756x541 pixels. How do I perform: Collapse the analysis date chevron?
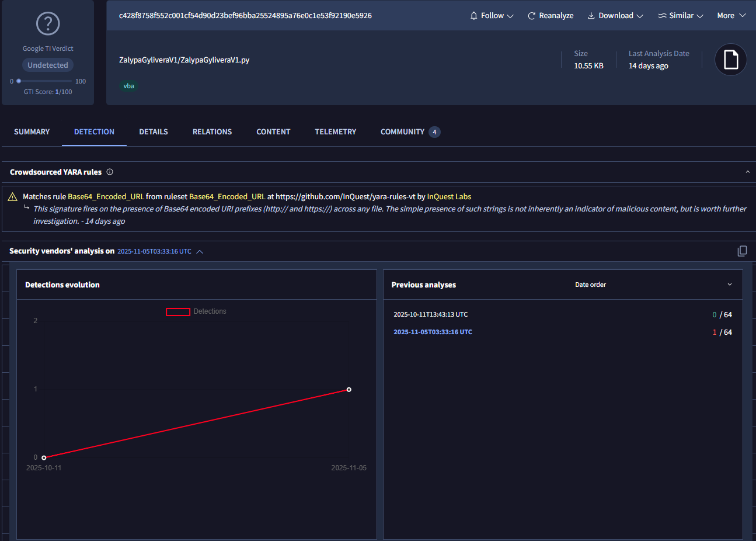coord(200,252)
